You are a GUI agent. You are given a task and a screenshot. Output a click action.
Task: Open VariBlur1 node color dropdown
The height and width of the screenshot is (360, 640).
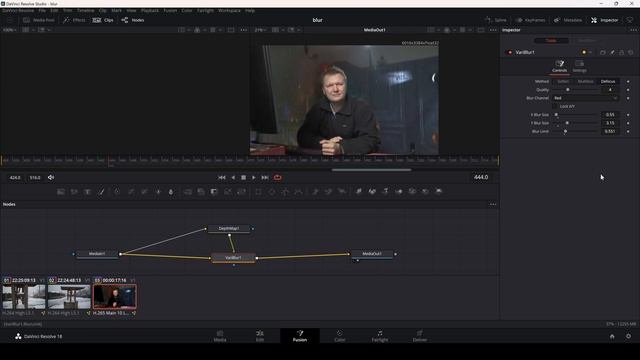click(x=587, y=52)
